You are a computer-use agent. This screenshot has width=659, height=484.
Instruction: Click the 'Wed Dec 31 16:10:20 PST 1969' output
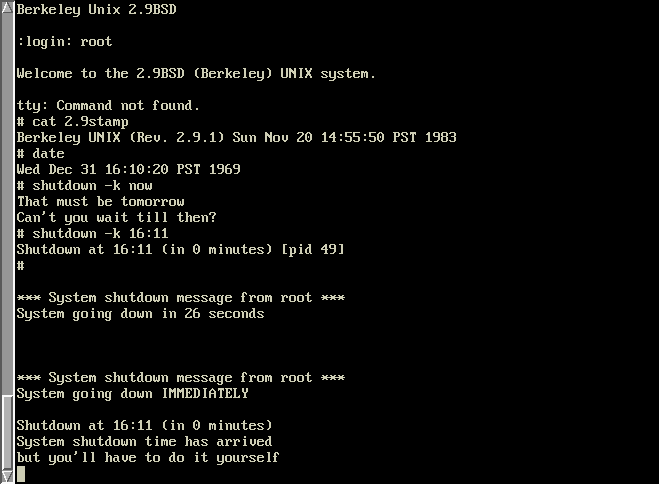coord(129,169)
